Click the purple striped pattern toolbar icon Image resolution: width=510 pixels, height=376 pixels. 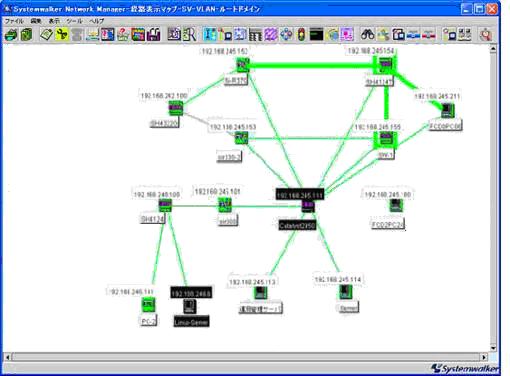[x=271, y=35]
